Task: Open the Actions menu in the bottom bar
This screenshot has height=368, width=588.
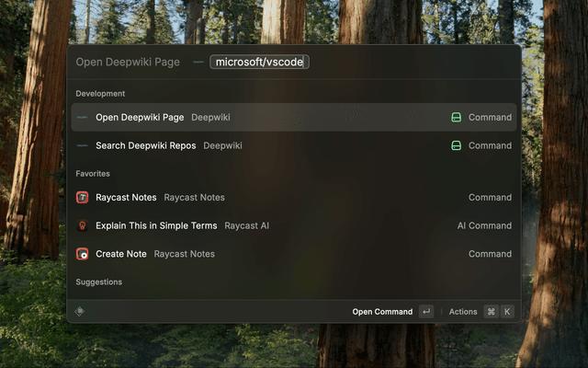Action: [x=463, y=312]
